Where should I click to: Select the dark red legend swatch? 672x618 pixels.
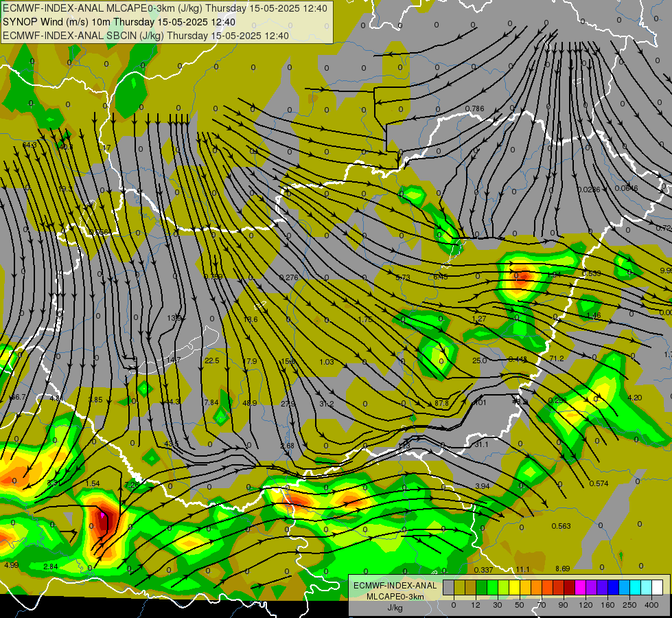tap(570, 587)
